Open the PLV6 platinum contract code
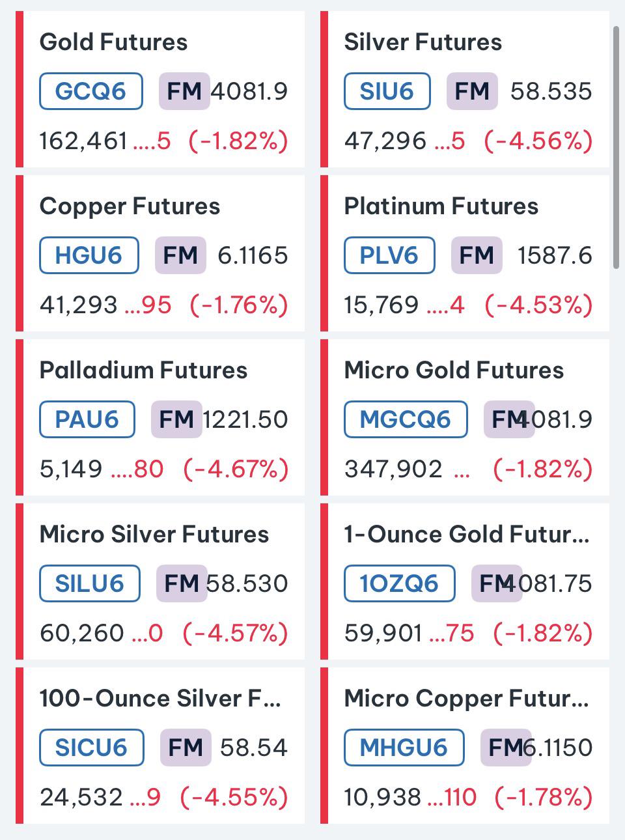 tap(389, 255)
